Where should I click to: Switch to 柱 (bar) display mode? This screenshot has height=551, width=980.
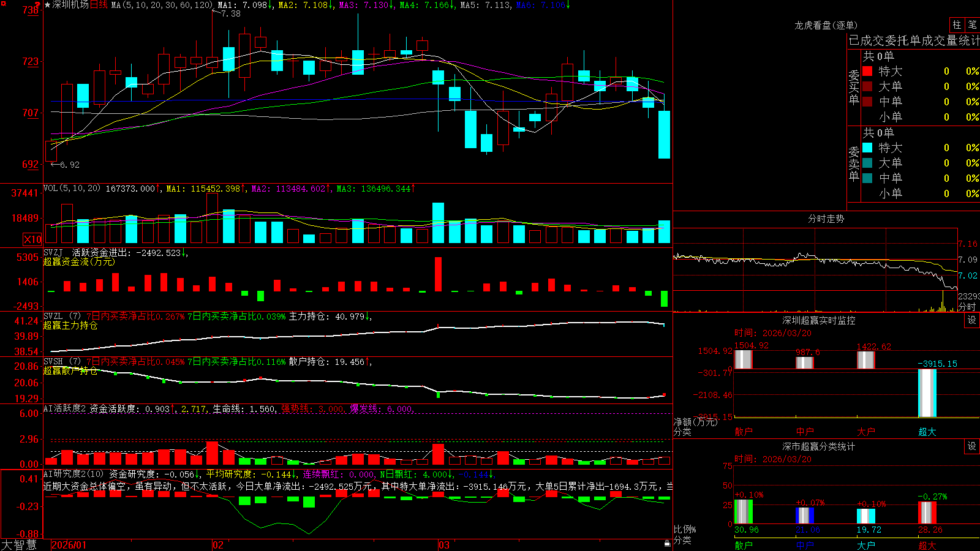[957, 24]
